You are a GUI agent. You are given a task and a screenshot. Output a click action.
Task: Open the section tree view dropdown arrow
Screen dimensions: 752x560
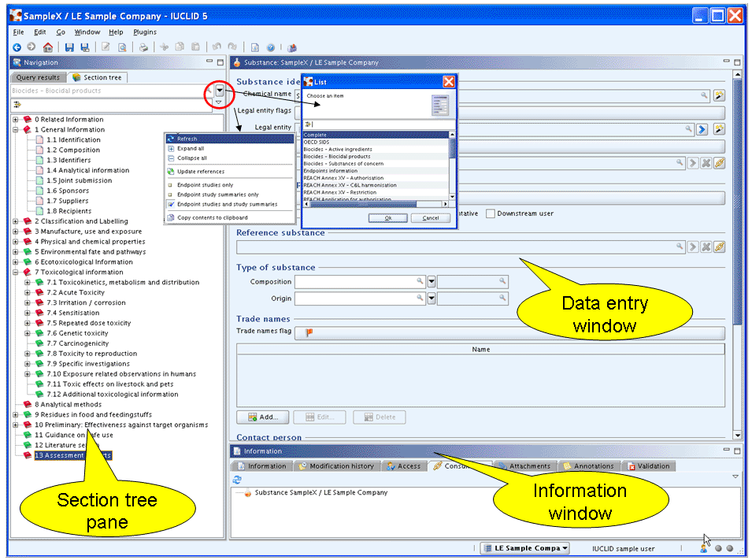tap(220, 91)
